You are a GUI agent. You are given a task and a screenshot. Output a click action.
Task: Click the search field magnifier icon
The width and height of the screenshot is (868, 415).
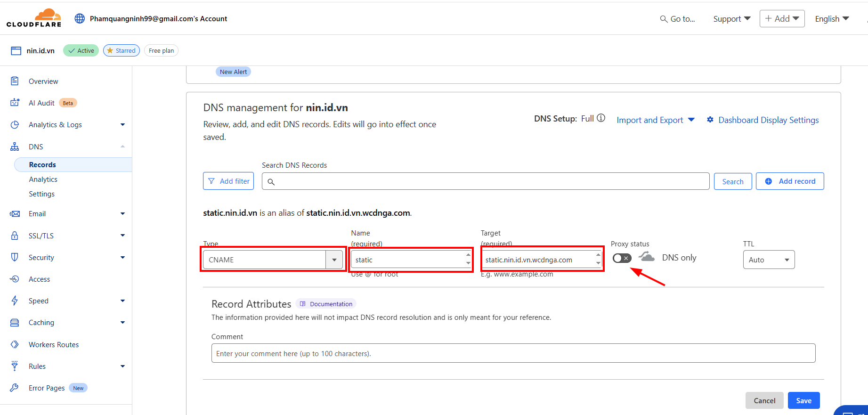point(271,182)
